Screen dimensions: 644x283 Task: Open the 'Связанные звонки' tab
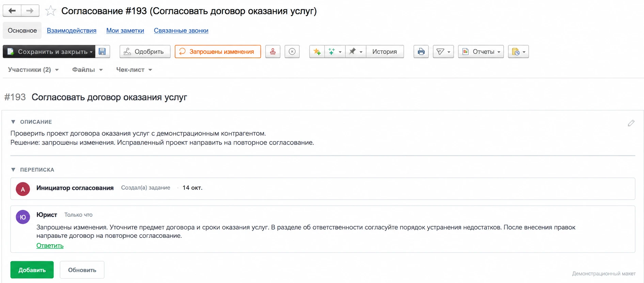[x=181, y=31]
